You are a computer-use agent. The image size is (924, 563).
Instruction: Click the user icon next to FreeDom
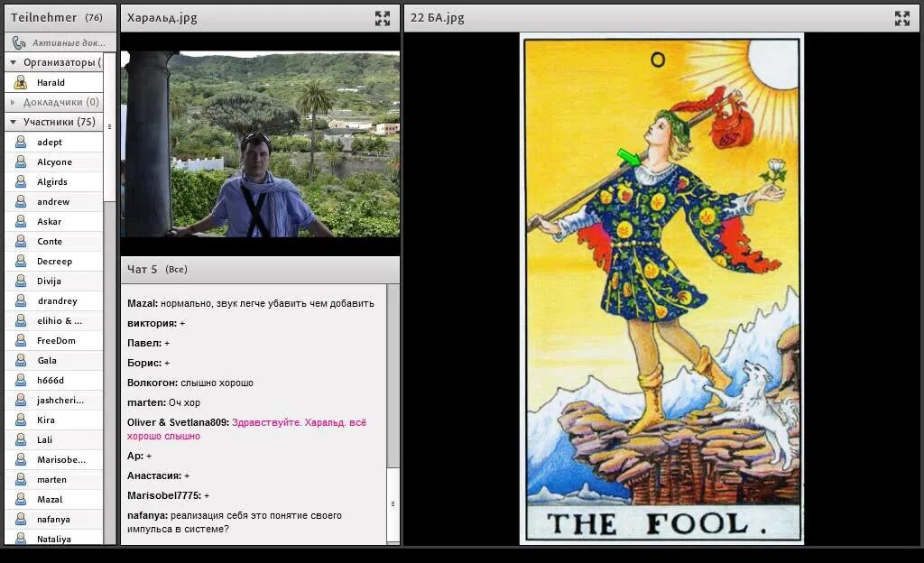(21, 340)
